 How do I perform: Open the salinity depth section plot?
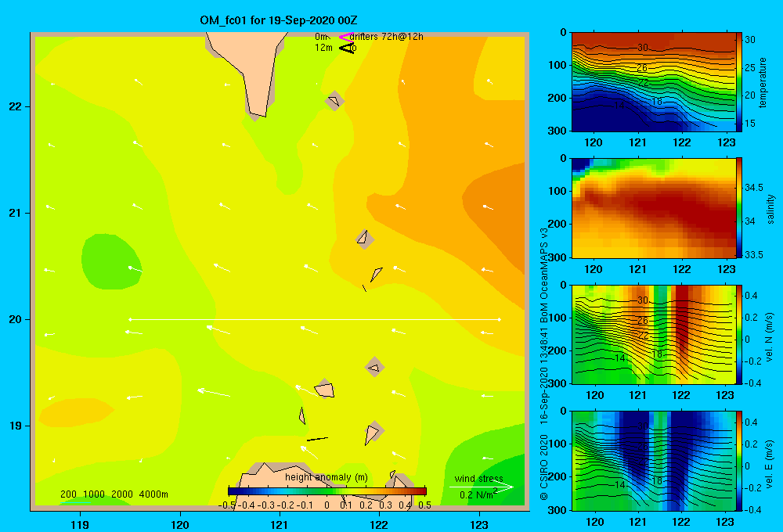(x=654, y=208)
